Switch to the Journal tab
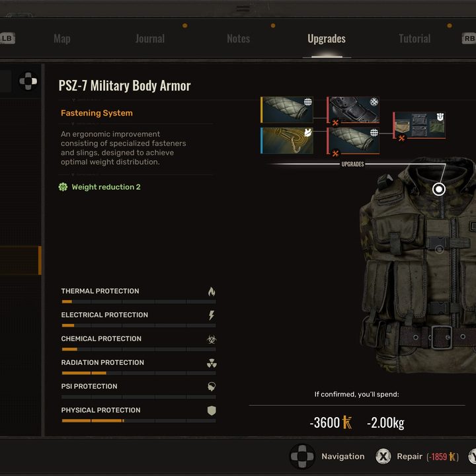Viewport: 476px width, 476px height. [150, 38]
